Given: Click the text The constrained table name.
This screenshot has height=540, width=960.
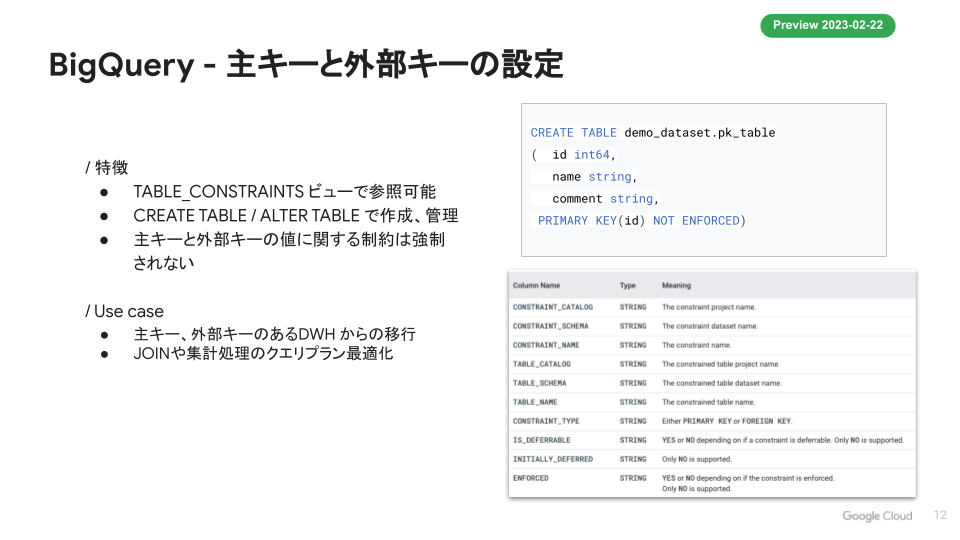Looking at the screenshot, I should point(708,402).
